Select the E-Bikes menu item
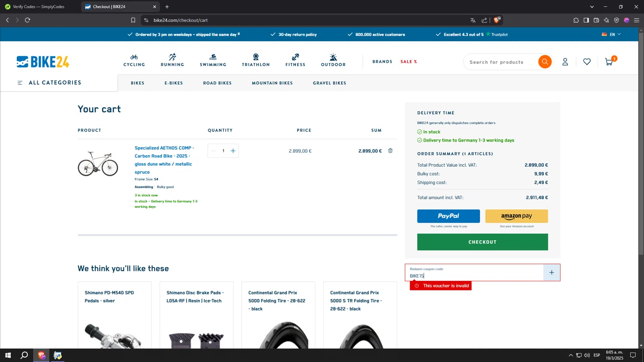 [x=173, y=83]
